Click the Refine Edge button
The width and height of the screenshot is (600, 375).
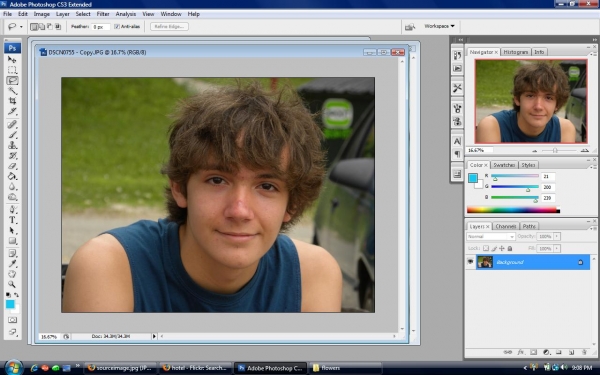click(x=169, y=26)
